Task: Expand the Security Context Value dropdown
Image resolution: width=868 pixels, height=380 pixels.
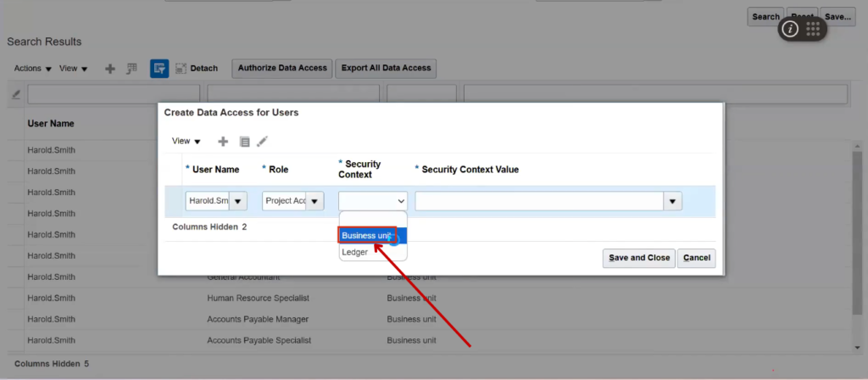Action: click(x=673, y=201)
